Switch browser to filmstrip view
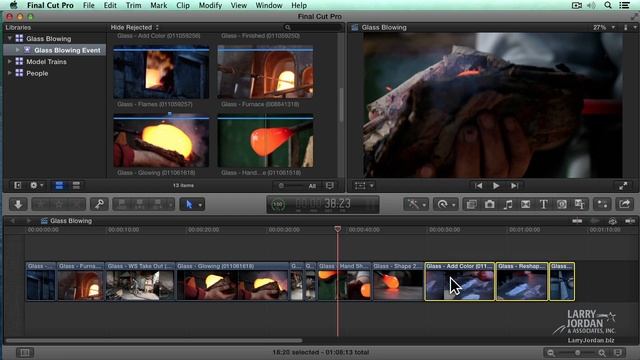The width and height of the screenshot is (640, 360). click(59, 186)
